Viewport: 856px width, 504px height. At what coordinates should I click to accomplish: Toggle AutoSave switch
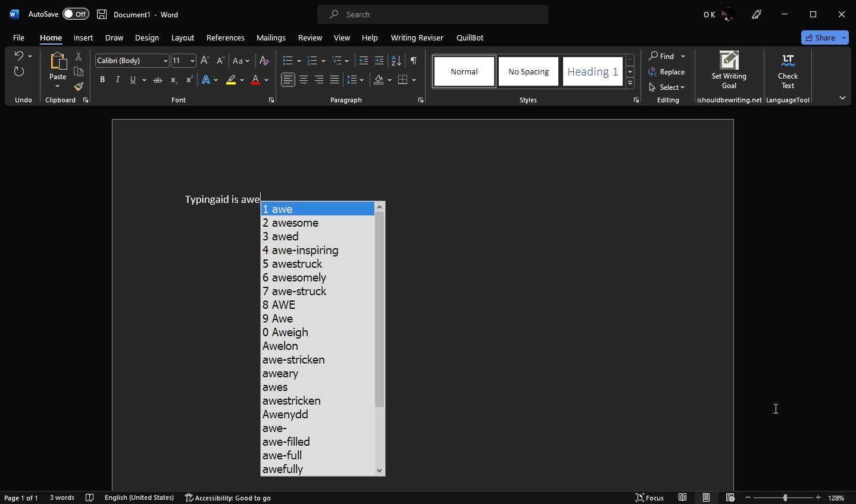click(76, 14)
